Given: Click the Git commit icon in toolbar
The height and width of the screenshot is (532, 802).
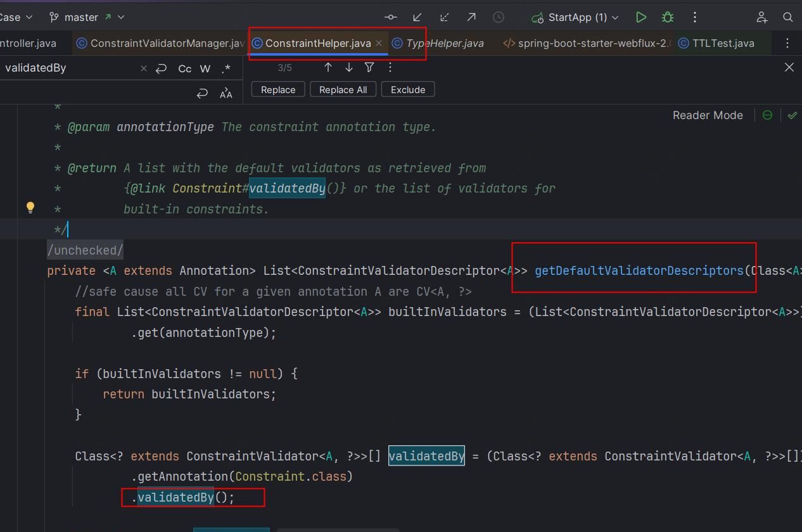Looking at the screenshot, I should pos(391,17).
